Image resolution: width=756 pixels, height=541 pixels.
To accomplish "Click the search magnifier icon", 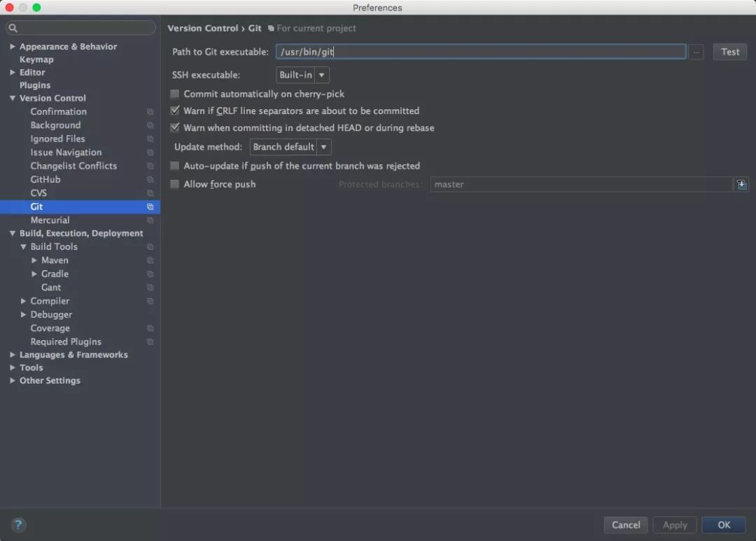I will pos(13,28).
